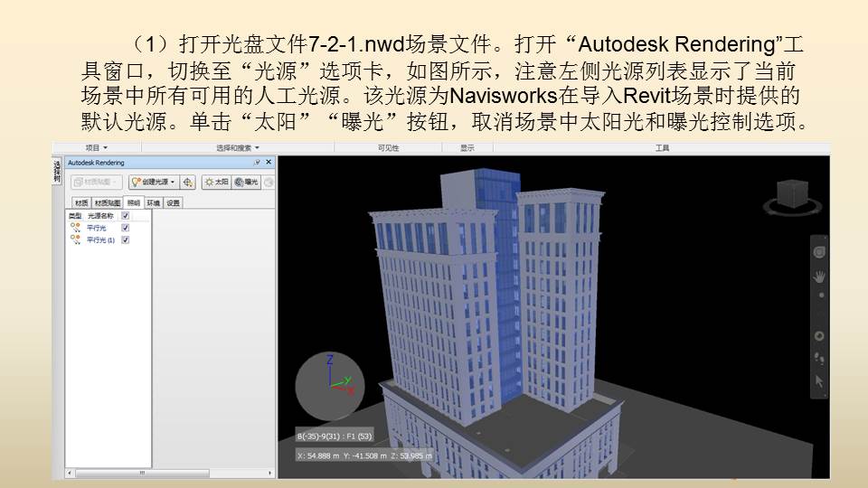868x488 pixels.
Task: Click the partially hidden round toolbar icon
Action: pos(269,182)
